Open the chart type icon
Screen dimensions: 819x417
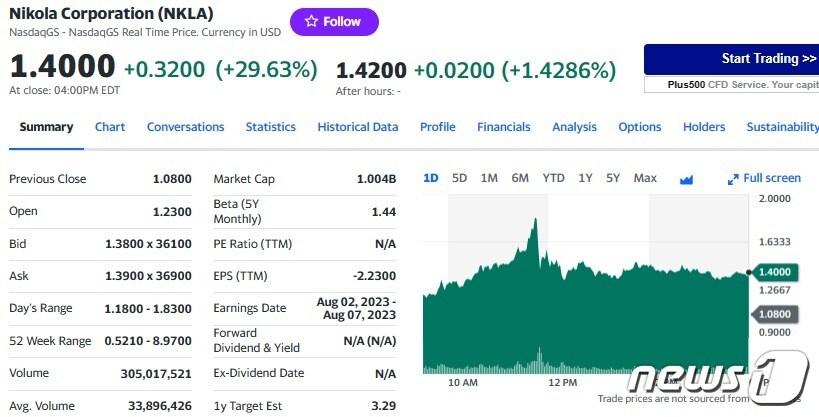coord(686,179)
